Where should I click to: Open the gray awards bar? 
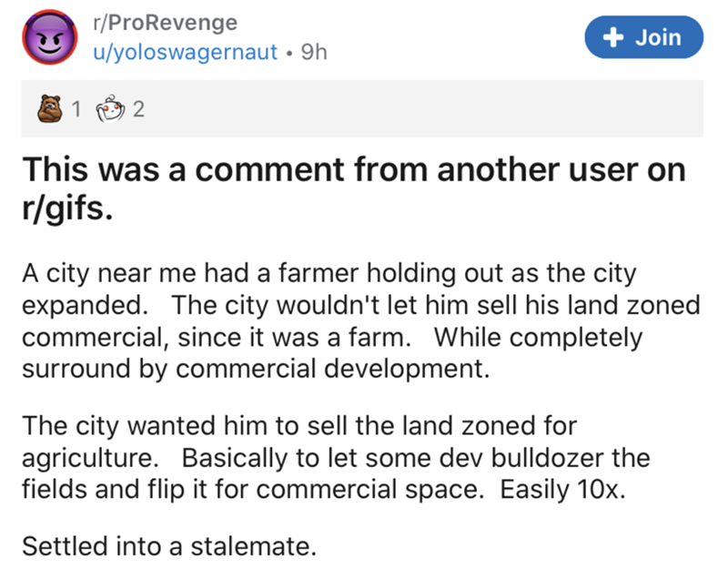(x=362, y=108)
